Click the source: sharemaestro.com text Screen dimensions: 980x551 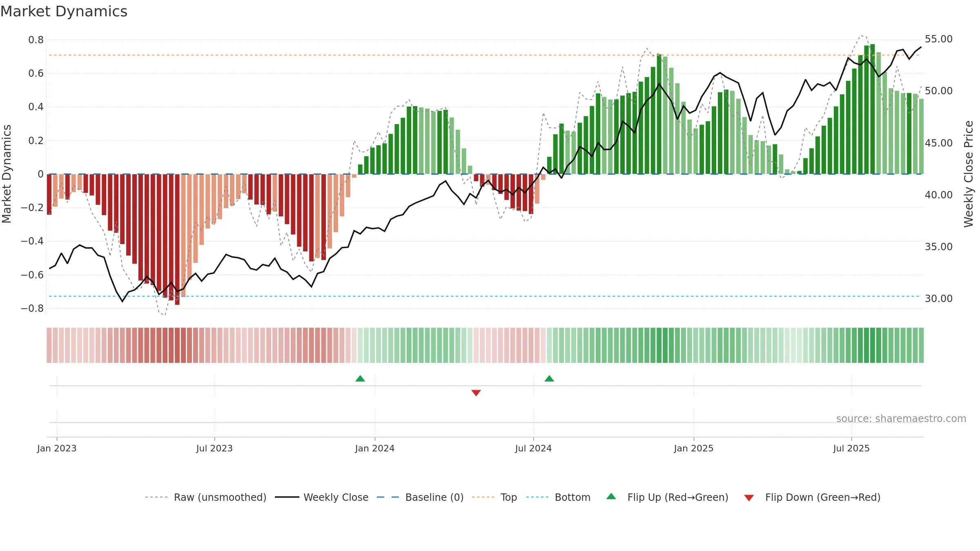coord(901,419)
